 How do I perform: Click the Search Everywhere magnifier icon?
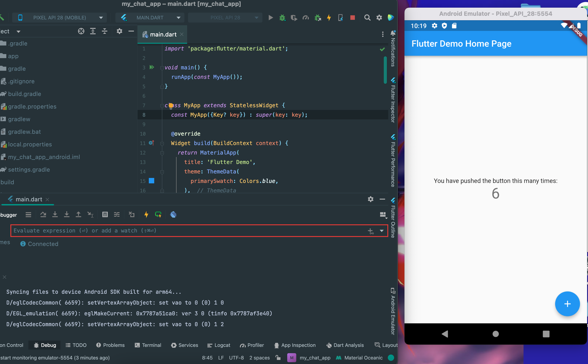(x=367, y=18)
